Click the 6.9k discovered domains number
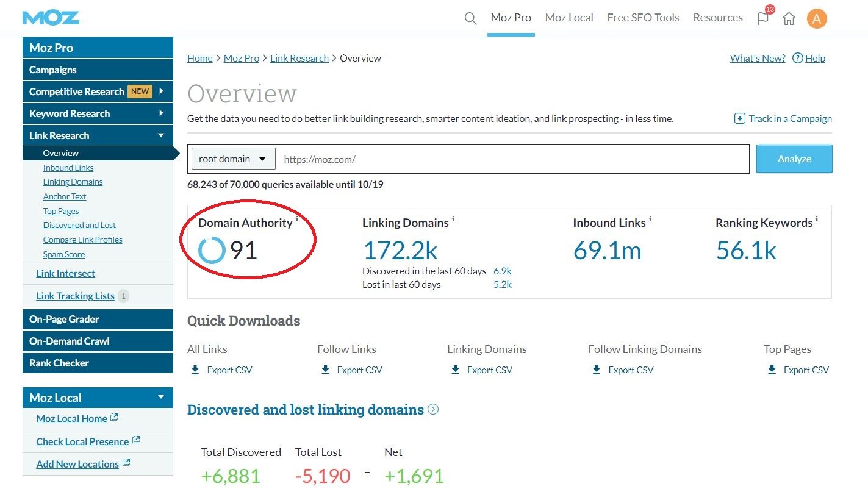This screenshot has width=868, height=500. (503, 271)
